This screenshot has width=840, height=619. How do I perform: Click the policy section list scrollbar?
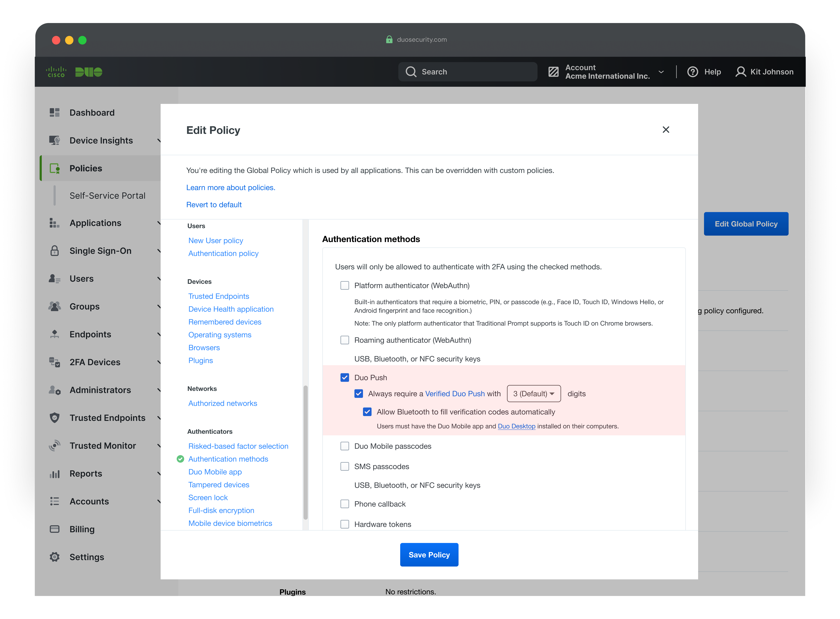tap(305, 452)
